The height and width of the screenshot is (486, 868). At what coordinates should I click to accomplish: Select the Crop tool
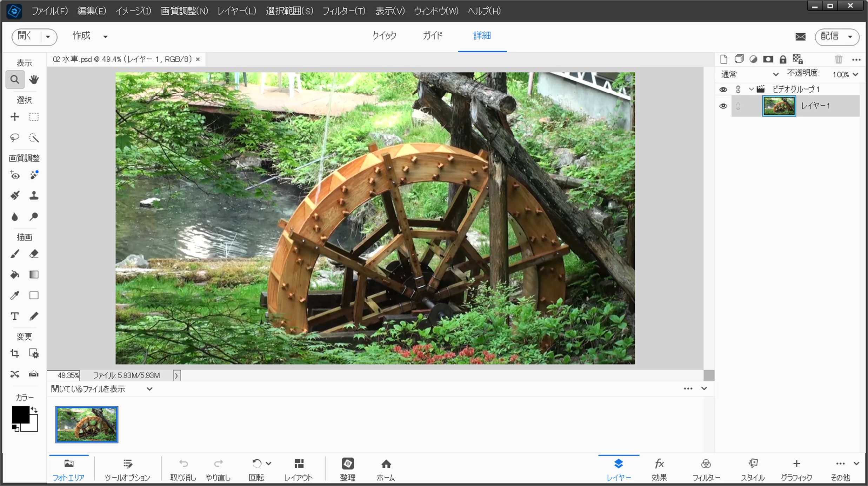tap(15, 353)
